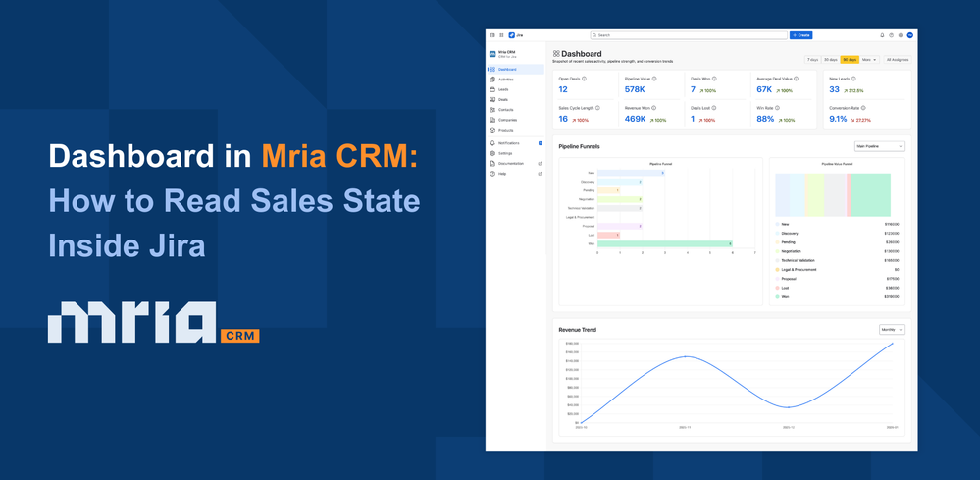Open the Monthly revenue trend dropdown

point(892,330)
